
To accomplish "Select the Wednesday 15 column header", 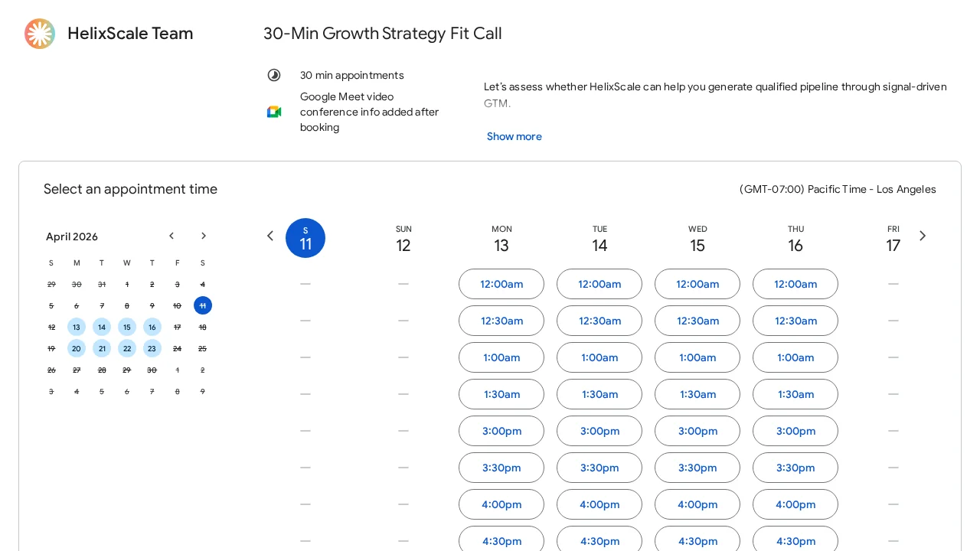I will [x=697, y=239].
